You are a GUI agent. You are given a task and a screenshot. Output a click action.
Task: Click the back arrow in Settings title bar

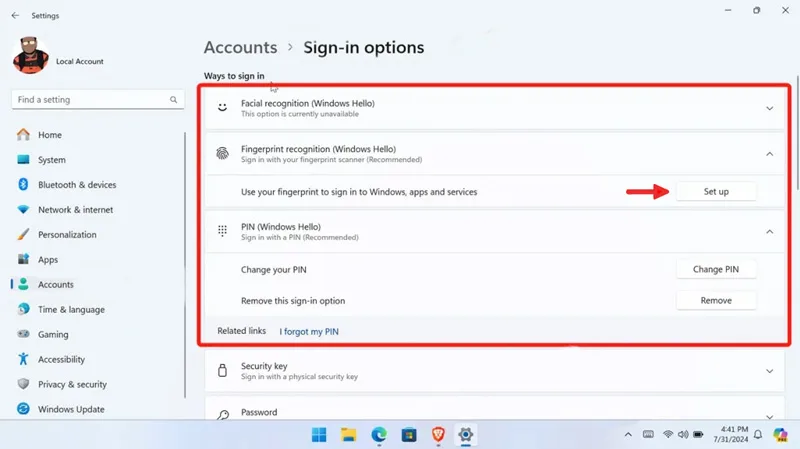15,15
